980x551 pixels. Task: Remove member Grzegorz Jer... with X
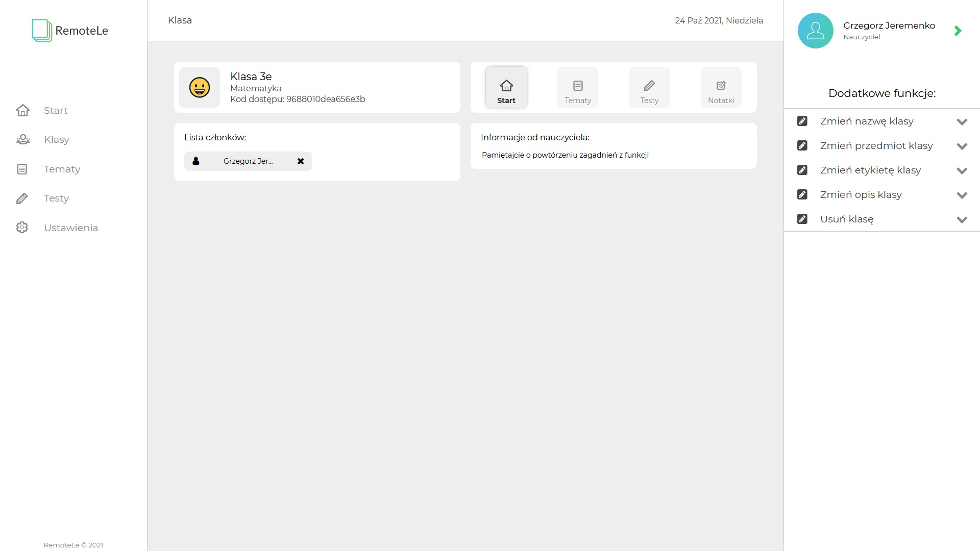tap(301, 161)
